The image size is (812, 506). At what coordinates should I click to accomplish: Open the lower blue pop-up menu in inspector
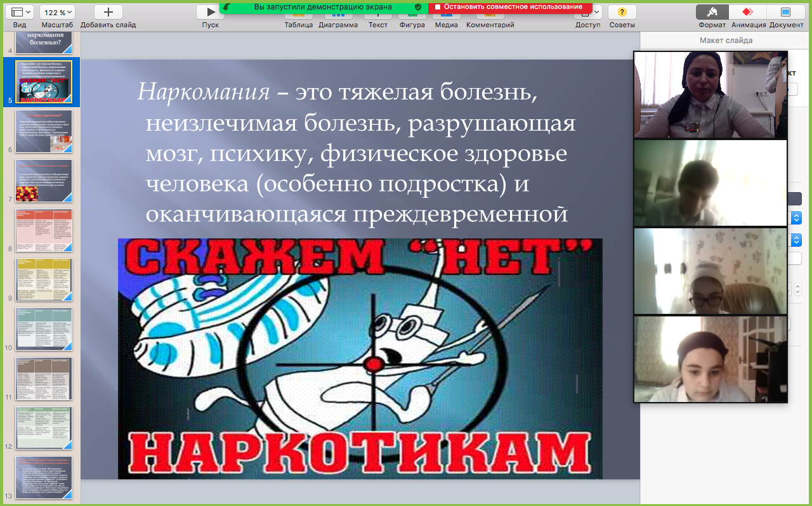point(797,240)
